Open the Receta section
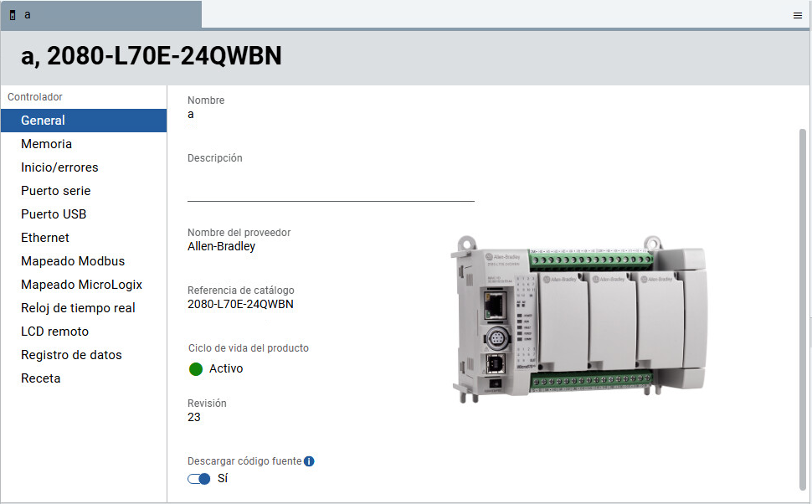 pos(41,378)
